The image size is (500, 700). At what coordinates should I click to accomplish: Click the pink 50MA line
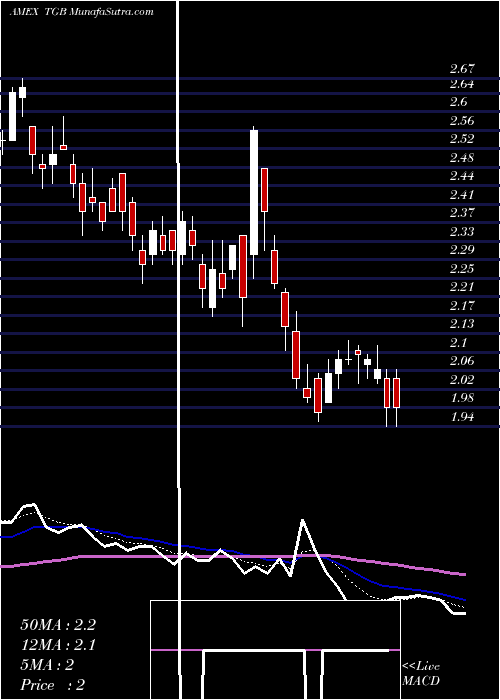tap(232, 557)
